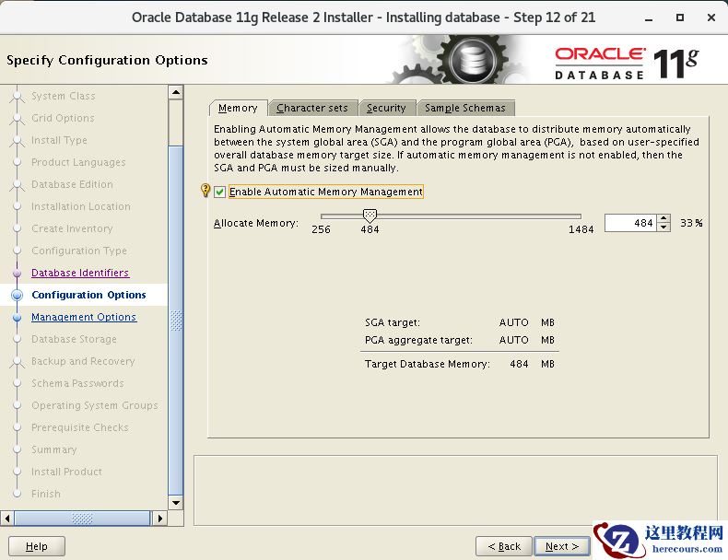Select the Memory tab
The width and height of the screenshot is (728, 560).
[x=238, y=108]
